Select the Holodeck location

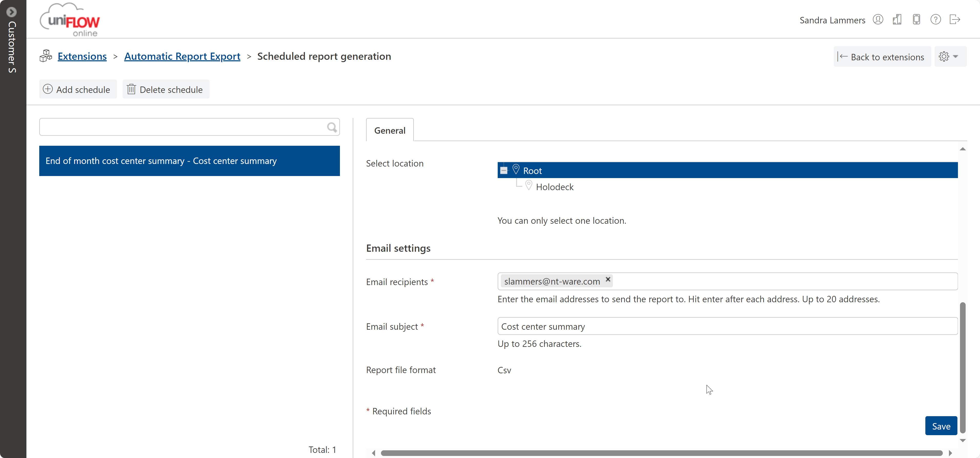(554, 187)
